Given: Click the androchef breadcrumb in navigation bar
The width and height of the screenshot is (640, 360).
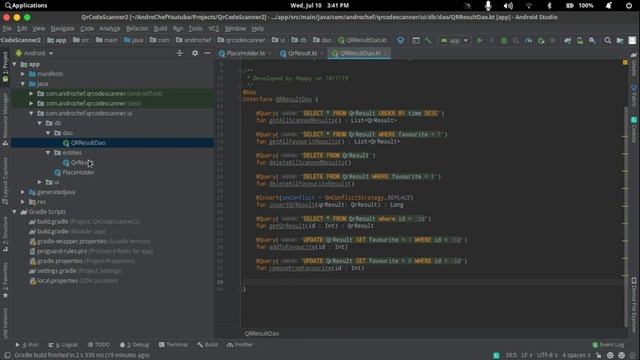Looking at the screenshot, I should point(193,40).
